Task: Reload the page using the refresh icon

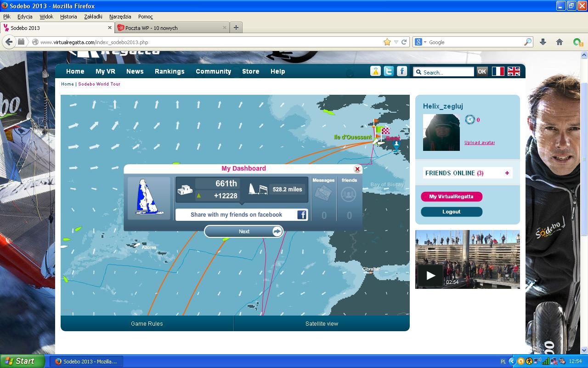Action: (x=404, y=42)
